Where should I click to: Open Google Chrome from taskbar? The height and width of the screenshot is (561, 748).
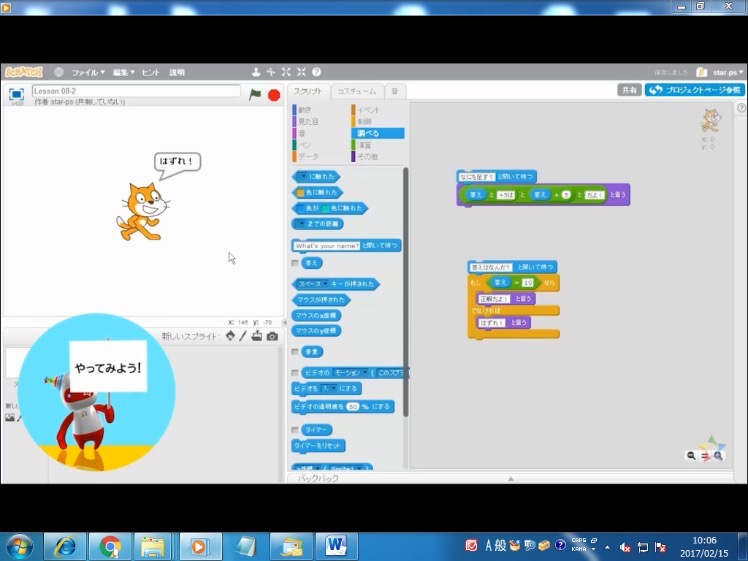[110, 546]
